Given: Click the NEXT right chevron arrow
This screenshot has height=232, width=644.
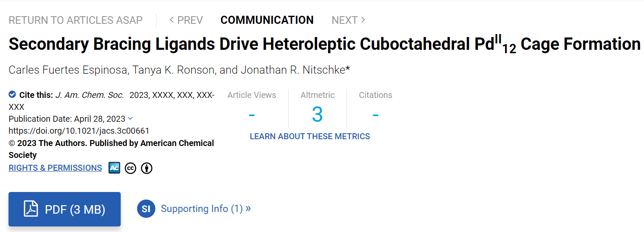Looking at the screenshot, I should pos(363,20).
